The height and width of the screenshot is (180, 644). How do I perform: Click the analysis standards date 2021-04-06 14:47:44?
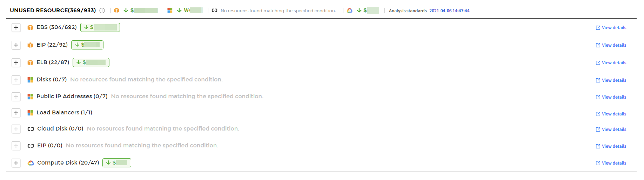449,11
